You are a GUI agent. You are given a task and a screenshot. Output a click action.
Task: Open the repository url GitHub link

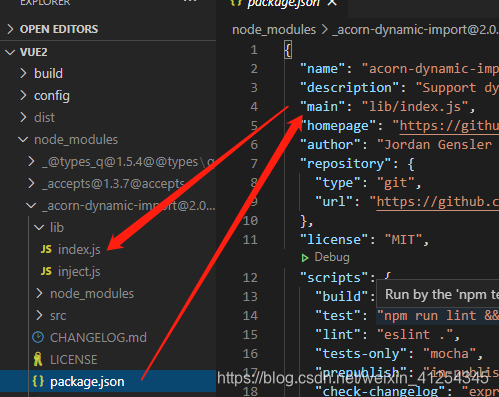coord(438,202)
